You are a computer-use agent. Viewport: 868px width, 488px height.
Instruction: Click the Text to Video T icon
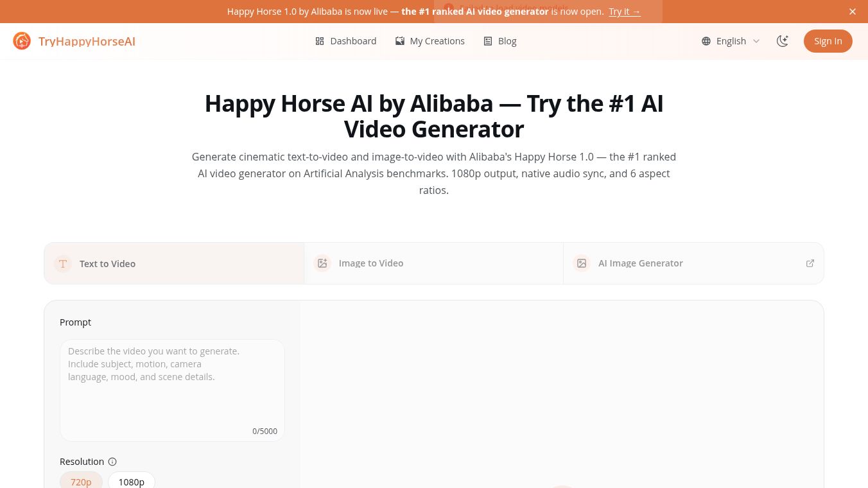point(63,263)
